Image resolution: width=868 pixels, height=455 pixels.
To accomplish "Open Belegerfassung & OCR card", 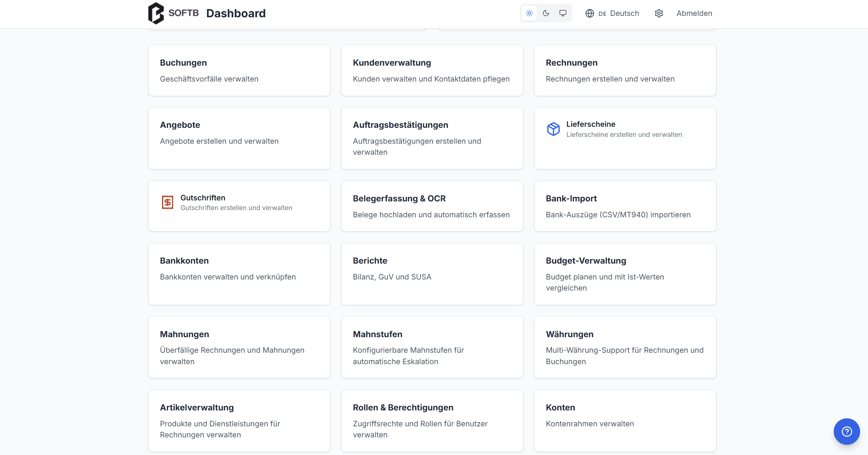I will click(x=432, y=206).
